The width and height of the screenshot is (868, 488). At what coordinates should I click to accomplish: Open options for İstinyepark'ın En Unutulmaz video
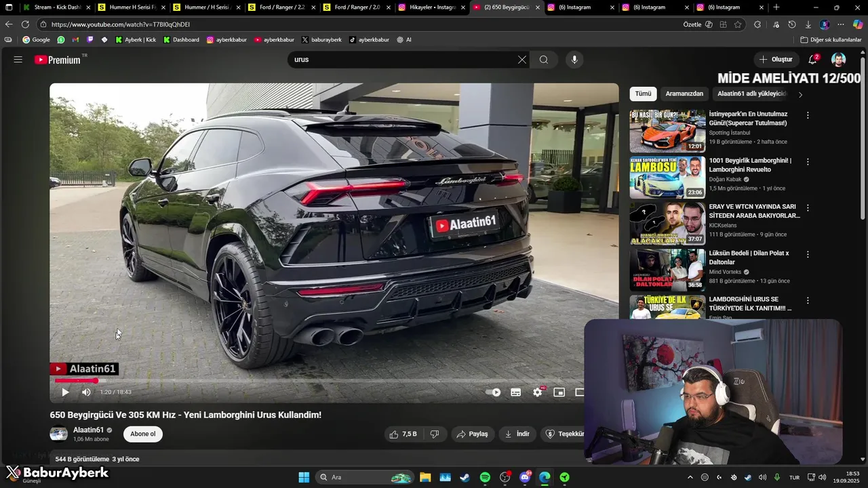click(808, 115)
